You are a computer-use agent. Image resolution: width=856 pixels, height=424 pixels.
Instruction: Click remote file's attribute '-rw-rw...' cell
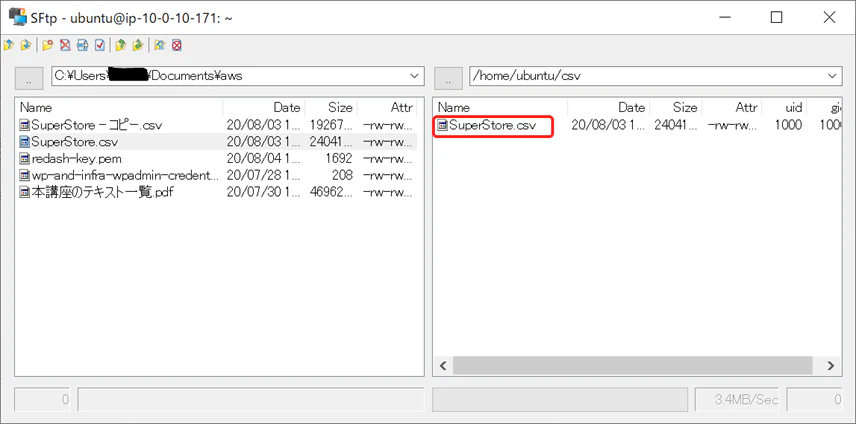point(733,126)
